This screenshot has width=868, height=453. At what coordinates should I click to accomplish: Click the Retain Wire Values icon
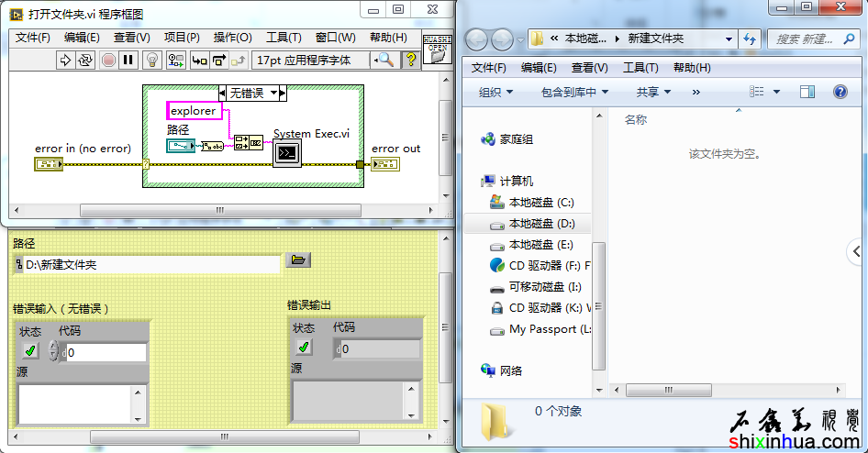(x=174, y=60)
